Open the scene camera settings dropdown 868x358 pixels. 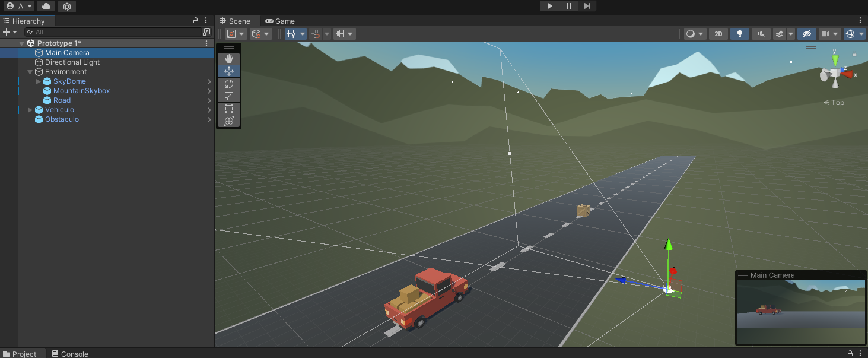[829, 34]
